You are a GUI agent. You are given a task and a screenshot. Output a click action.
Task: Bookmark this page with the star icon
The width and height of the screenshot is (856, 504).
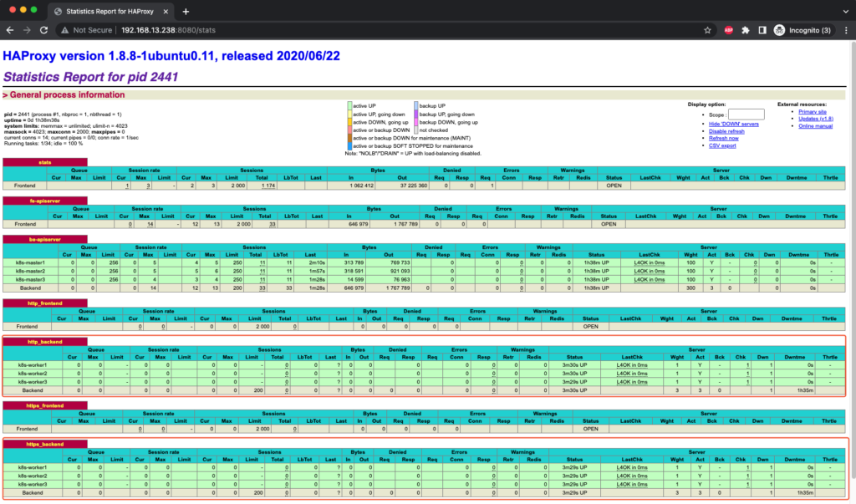coord(707,30)
